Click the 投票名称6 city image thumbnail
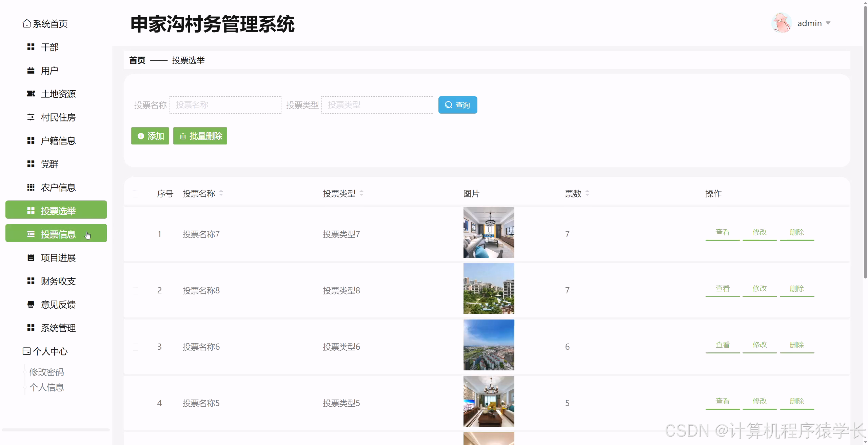 [488, 345]
